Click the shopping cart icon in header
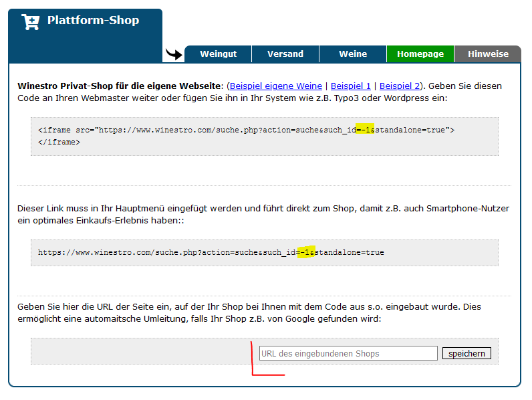This screenshot has height=400, width=532. 31,21
